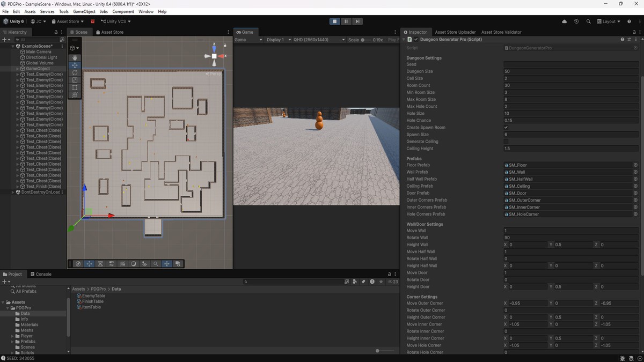Screen dimensions: 644x362
Task: Click the Stop play mode button
Action: [x=335, y=21]
